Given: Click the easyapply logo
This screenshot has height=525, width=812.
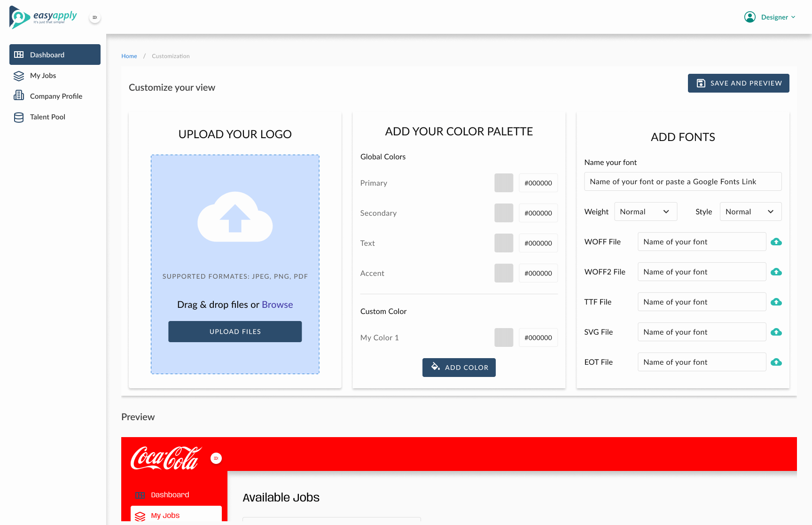Looking at the screenshot, I should click(43, 17).
